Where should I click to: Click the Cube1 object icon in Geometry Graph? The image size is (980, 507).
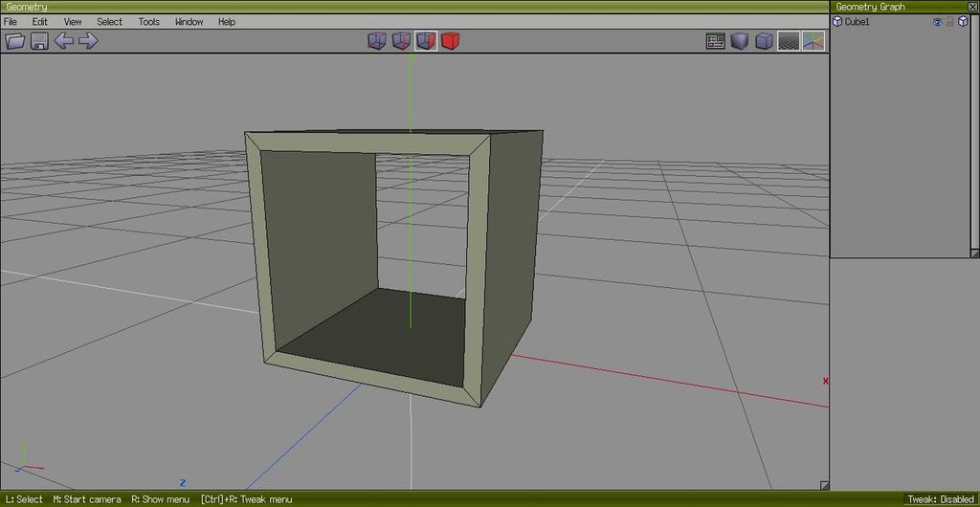tap(837, 22)
